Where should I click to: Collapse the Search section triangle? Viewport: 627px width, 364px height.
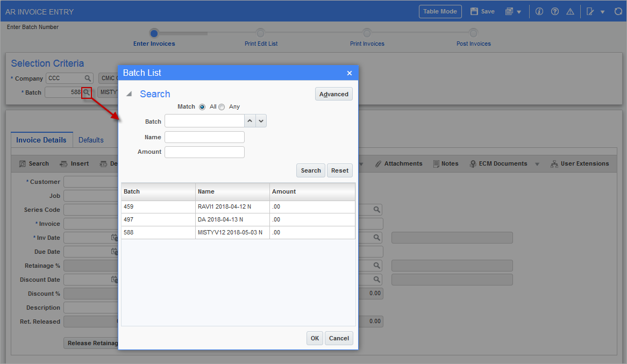click(x=129, y=94)
